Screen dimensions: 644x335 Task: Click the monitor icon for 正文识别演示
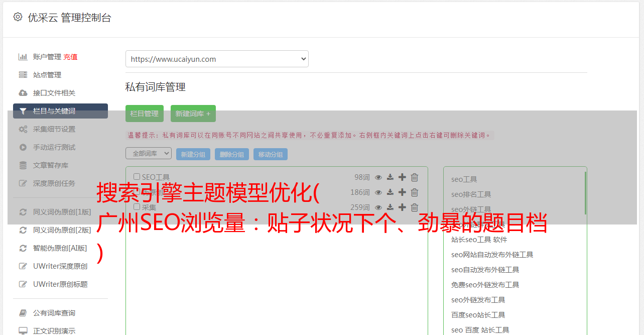point(23,331)
